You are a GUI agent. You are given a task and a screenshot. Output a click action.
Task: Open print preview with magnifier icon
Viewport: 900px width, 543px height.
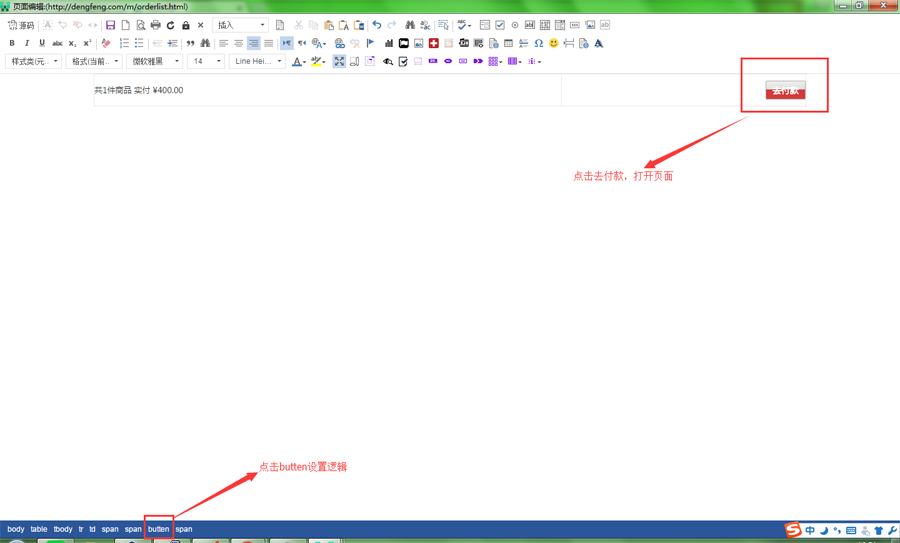point(141,25)
